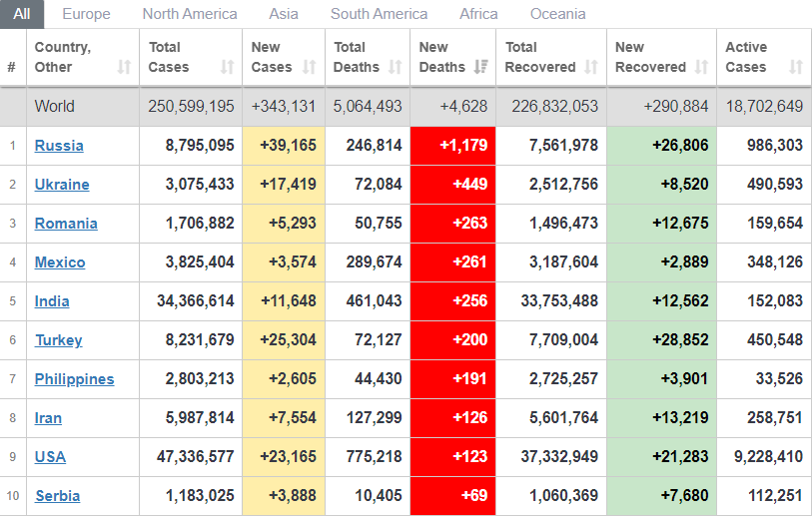Viewport: 812px width, 516px height.
Task: Click Total Deaths sort arrows
Action: [x=395, y=67]
